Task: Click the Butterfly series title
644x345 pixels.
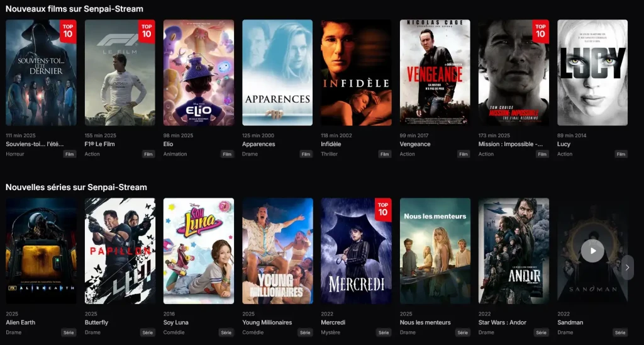Action: (96, 322)
